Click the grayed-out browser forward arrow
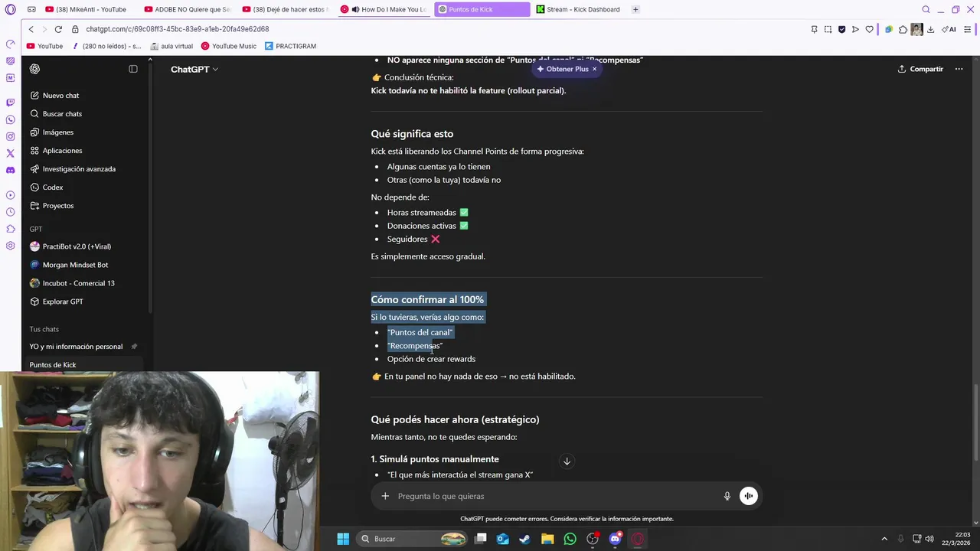The width and height of the screenshot is (980, 551). (44, 29)
